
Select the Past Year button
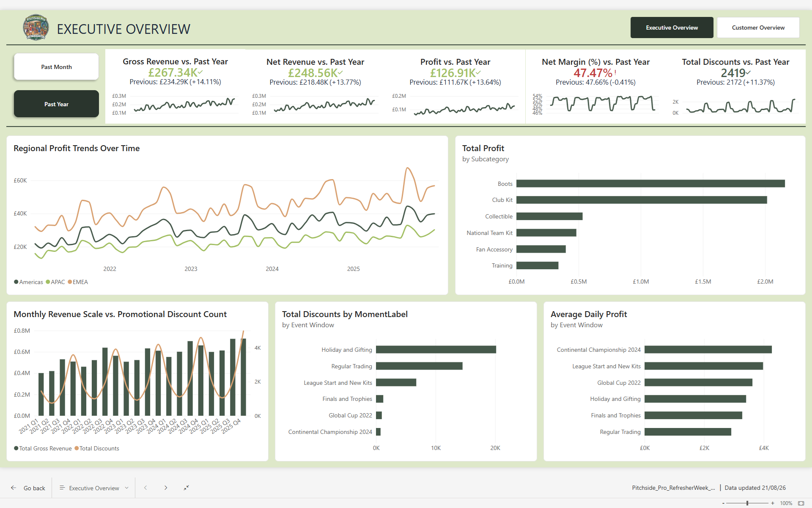point(56,104)
